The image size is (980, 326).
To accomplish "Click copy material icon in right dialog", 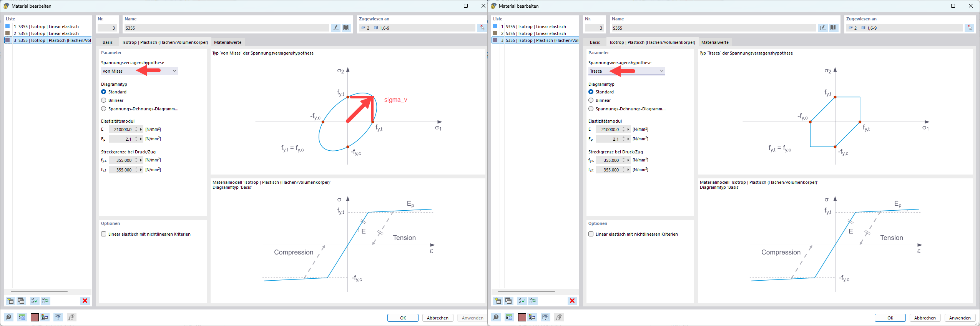I will [508, 301].
